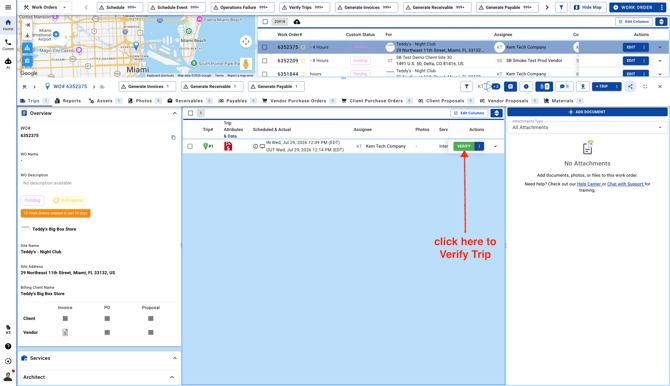Open the Materials tab
The height and width of the screenshot is (386, 670).
(563, 101)
